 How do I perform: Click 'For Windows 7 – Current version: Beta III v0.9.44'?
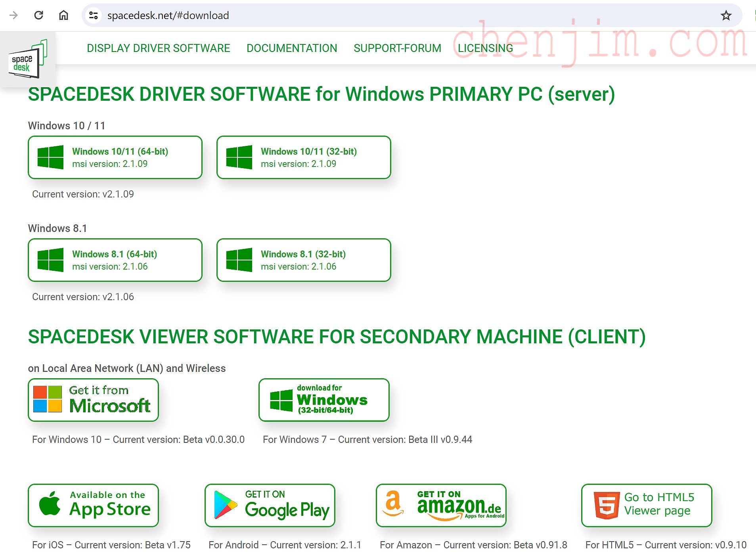[367, 440]
